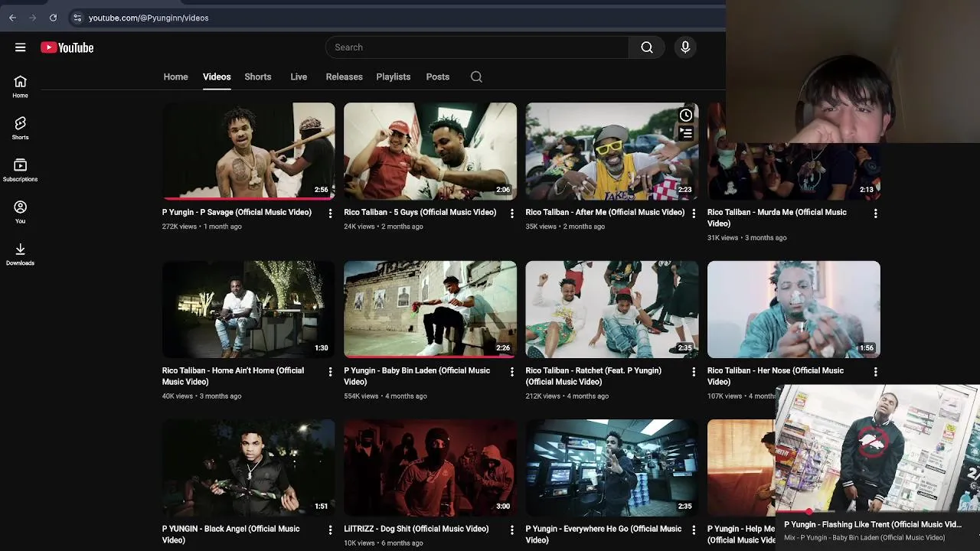Click the browser forward arrow

tap(33, 18)
